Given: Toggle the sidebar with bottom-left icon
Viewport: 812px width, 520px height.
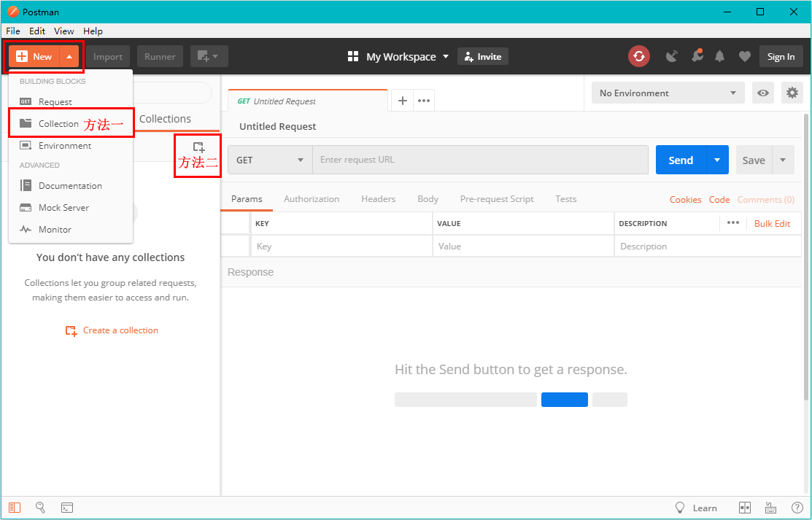Looking at the screenshot, I should (15, 508).
